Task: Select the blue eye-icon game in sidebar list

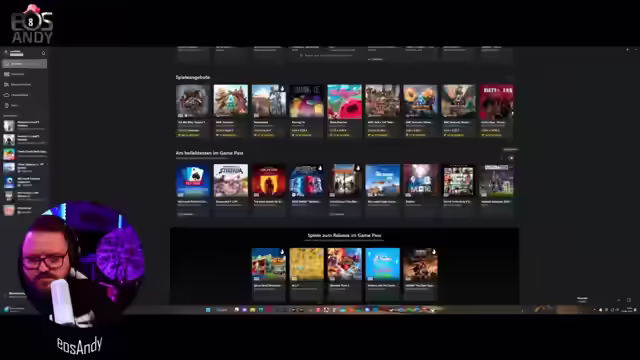Action: [x=24, y=182]
